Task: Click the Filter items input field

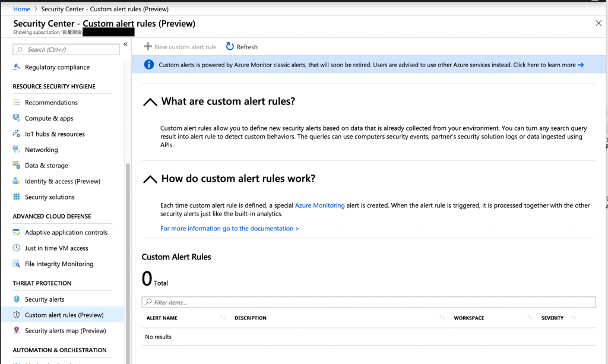Action: pyautogui.click(x=369, y=302)
